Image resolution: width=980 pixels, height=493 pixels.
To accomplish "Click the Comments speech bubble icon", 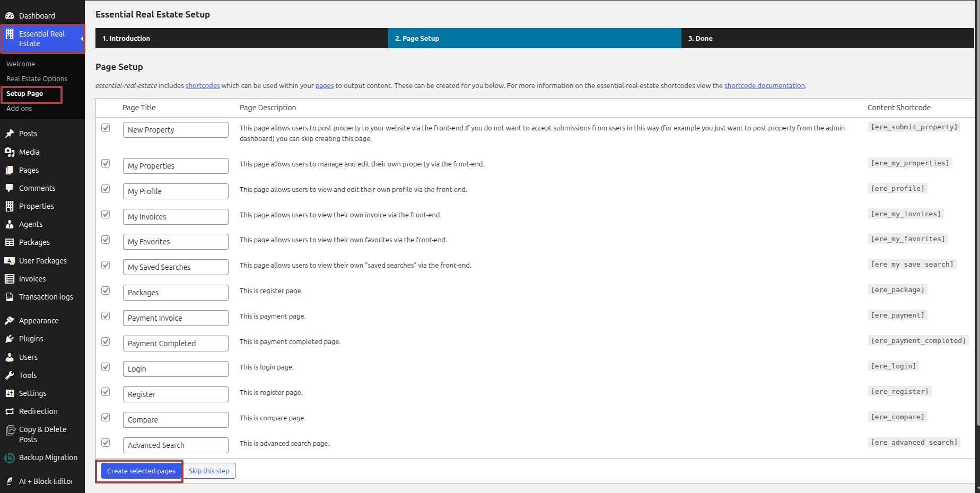I will point(10,188).
